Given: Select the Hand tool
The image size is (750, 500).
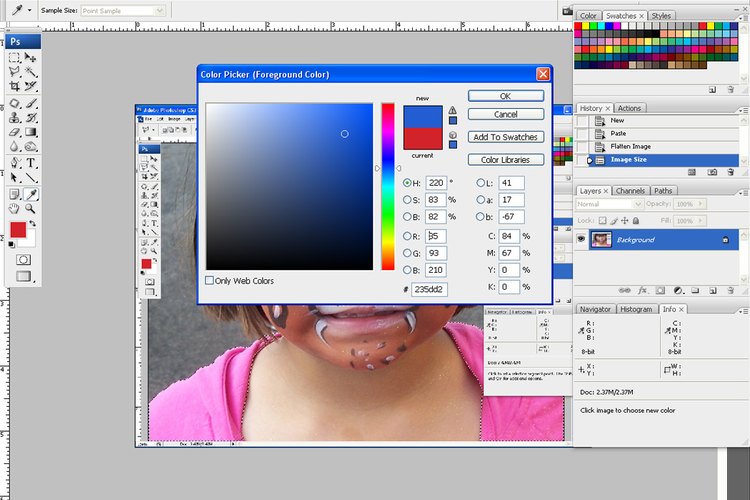Looking at the screenshot, I should (14, 209).
